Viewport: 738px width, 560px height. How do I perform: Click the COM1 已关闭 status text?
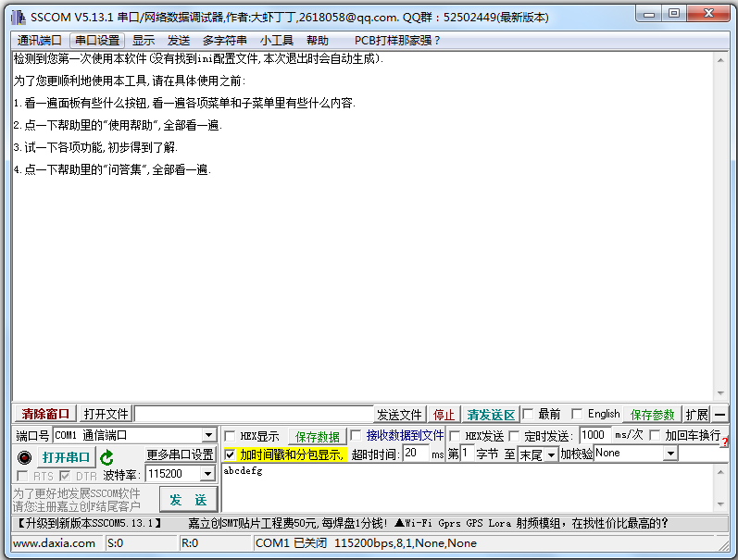coord(291,543)
